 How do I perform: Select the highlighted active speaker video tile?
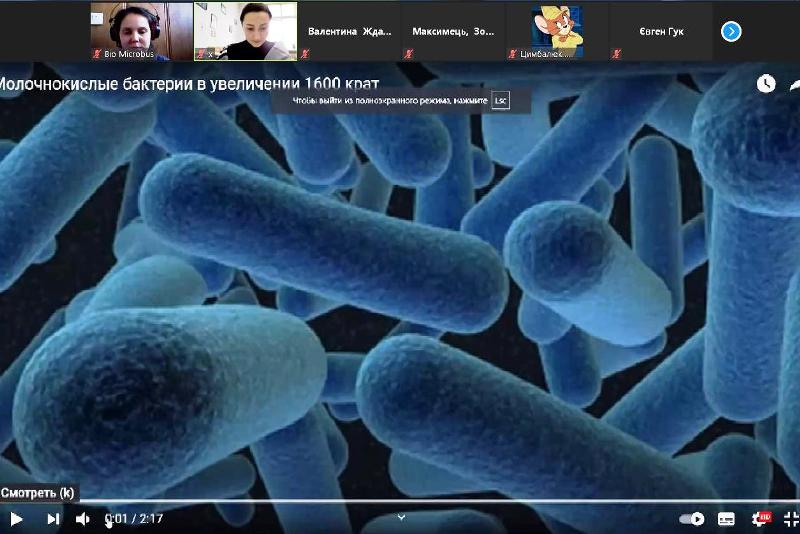point(245,32)
